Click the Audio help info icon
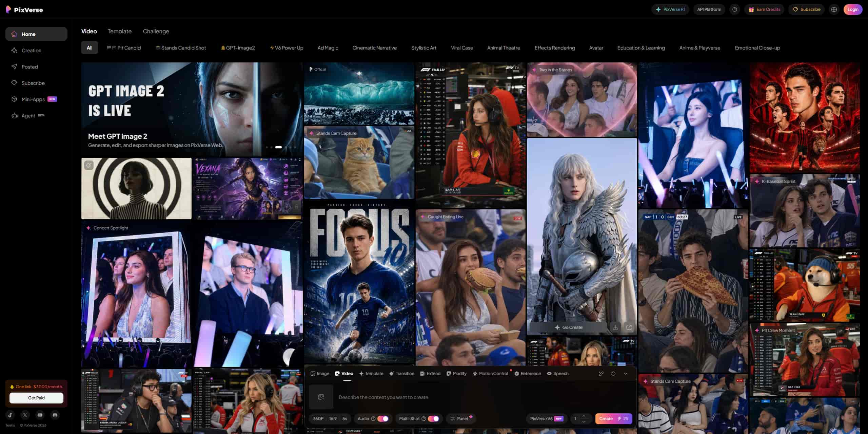 point(373,419)
